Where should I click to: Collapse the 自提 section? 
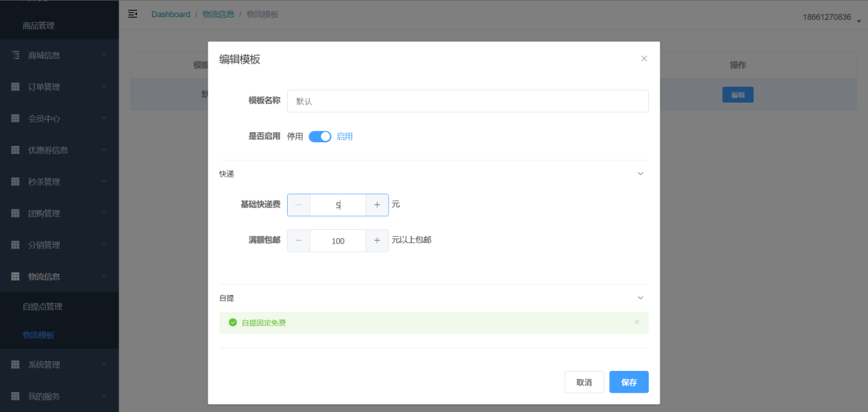(x=641, y=298)
